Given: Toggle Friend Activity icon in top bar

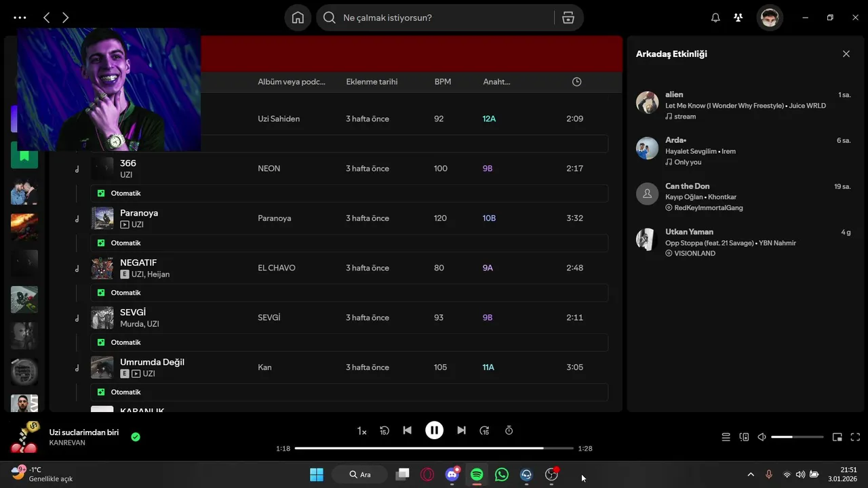Looking at the screenshot, I should (738, 18).
